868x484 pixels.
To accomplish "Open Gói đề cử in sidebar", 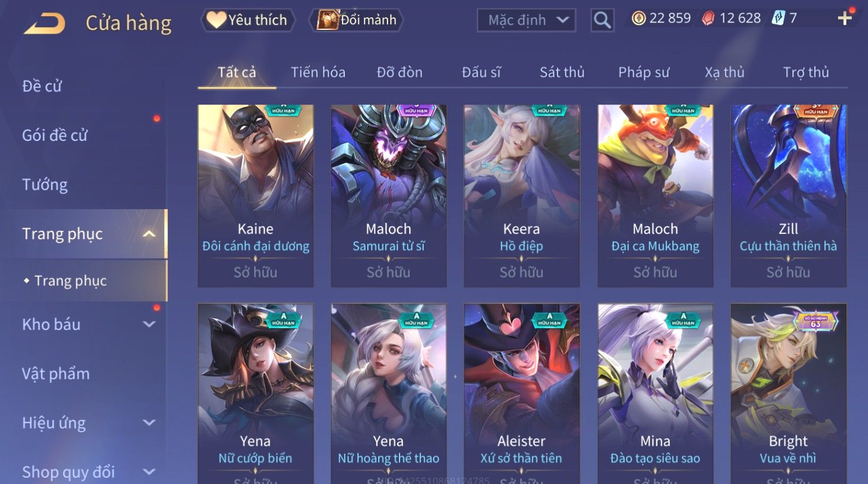I will (x=55, y=136).
